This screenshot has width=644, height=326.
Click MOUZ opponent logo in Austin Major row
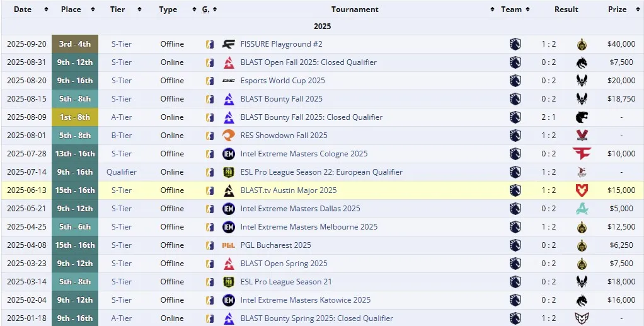pos(582,190)
